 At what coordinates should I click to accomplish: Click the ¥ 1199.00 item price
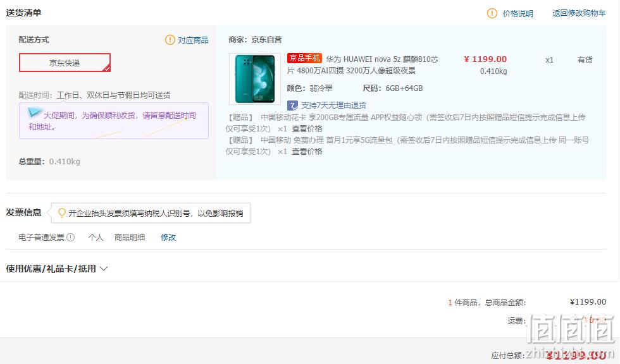pos(485,59)
